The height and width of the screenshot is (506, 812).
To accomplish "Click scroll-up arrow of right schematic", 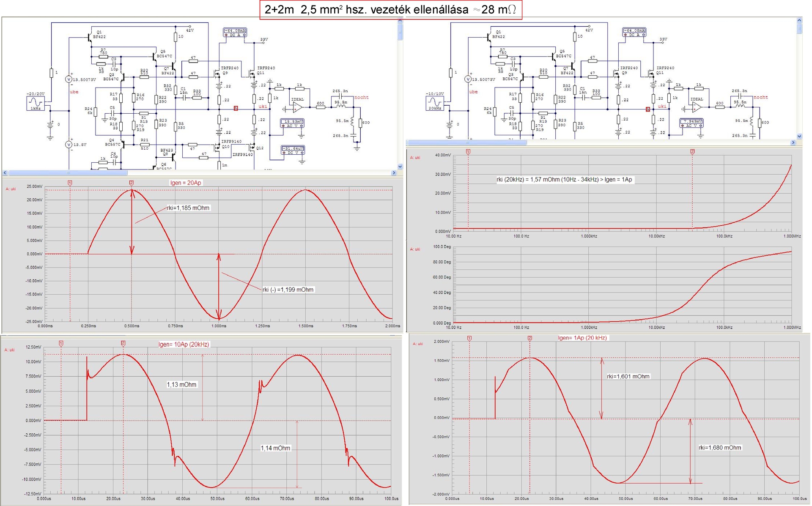I will tap(799, 20).
